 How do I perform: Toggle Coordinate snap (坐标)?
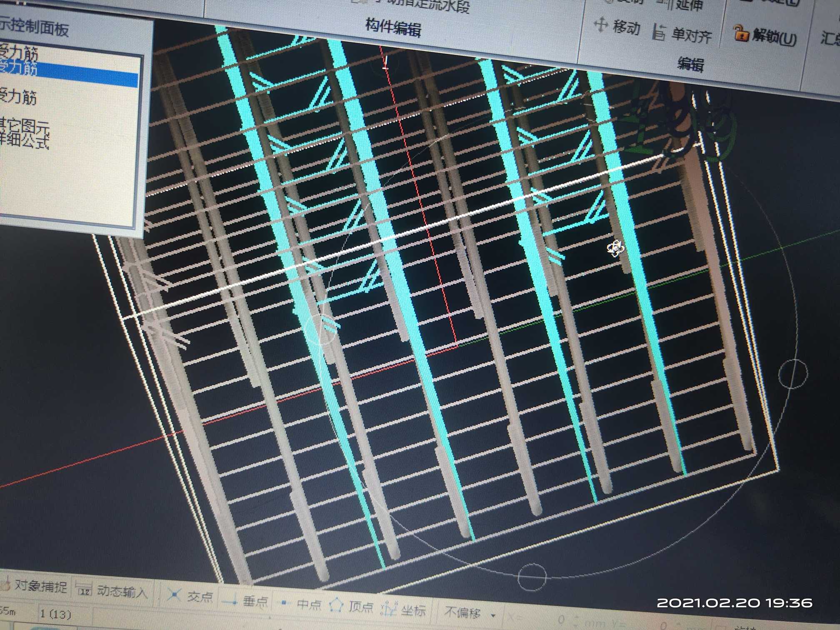pos(403,609)
